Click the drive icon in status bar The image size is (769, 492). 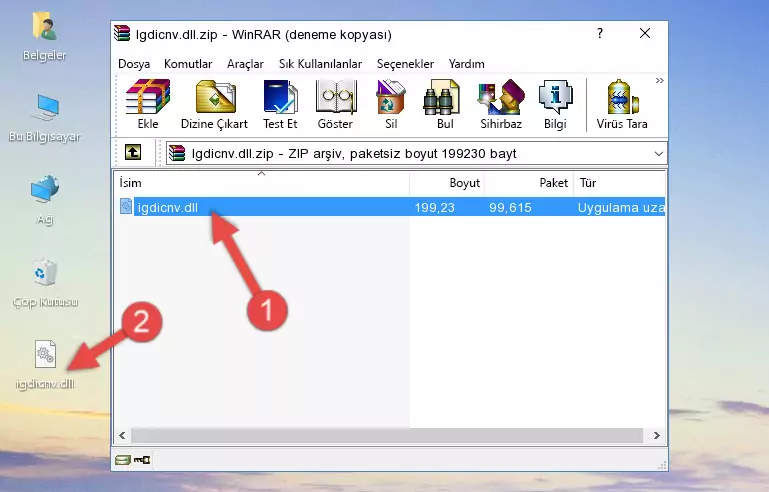pos(123,460)
